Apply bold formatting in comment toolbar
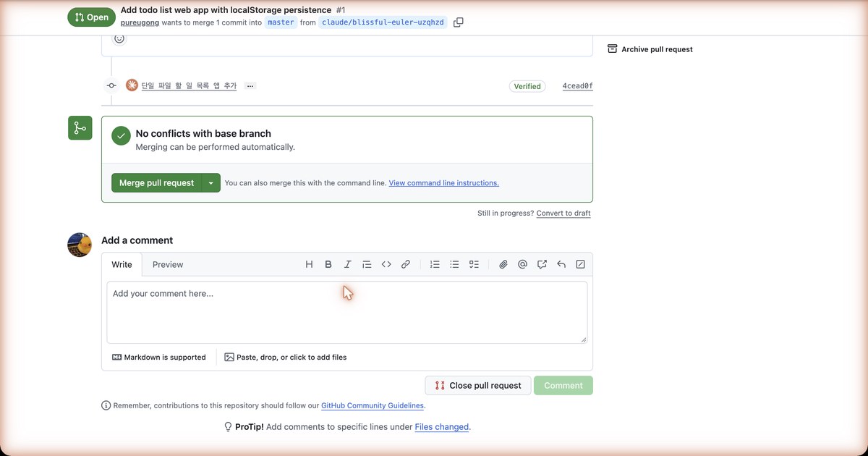Screen dimensions: 868x456 pos(328,264)
